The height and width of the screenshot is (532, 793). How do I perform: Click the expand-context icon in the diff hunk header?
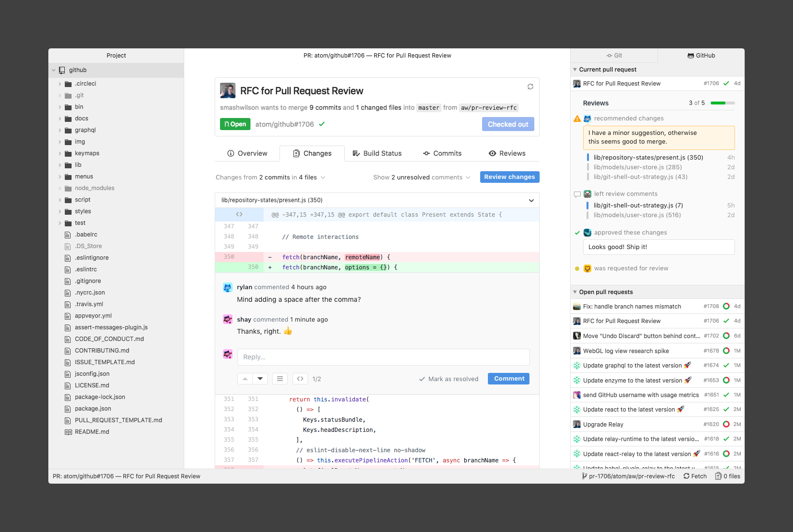click(x=239, y=214)
